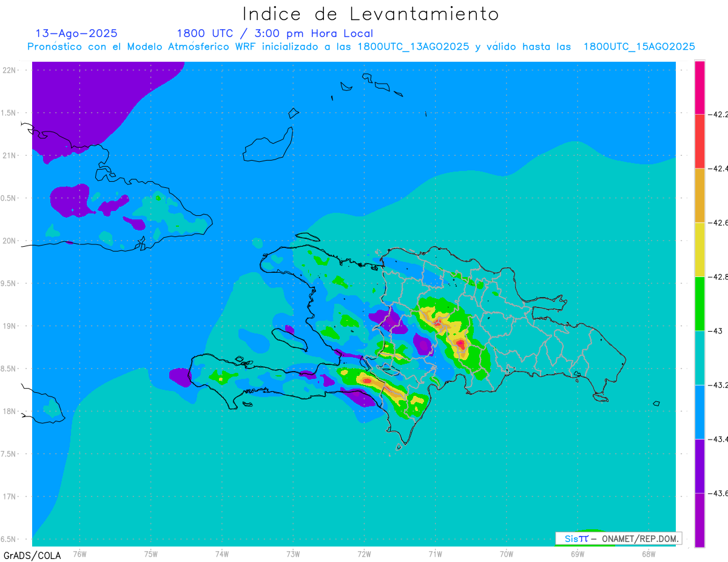
Task: Click the legend value '-42.2'
Action: click(x=719, y=114)
